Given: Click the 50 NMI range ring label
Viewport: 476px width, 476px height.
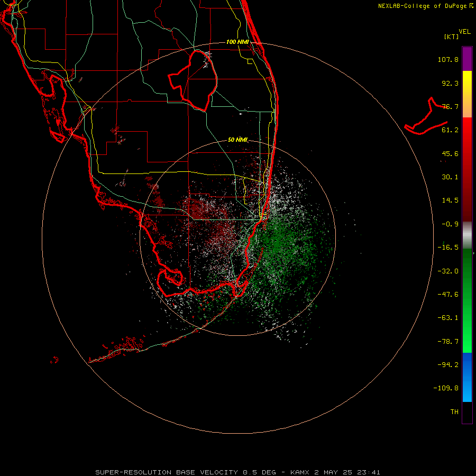Looking at the screenshot, I should click(237, 140).
